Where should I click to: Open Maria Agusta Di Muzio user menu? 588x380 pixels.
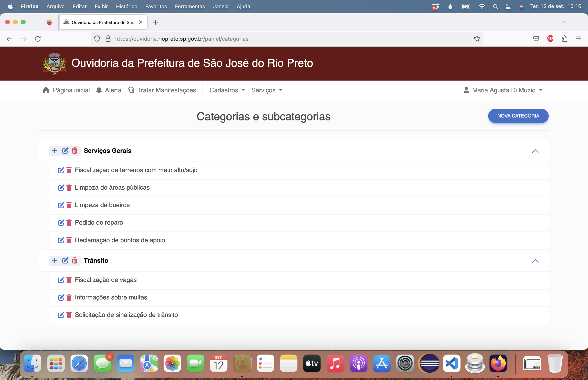pyautogui.click(x=503, y=90)
